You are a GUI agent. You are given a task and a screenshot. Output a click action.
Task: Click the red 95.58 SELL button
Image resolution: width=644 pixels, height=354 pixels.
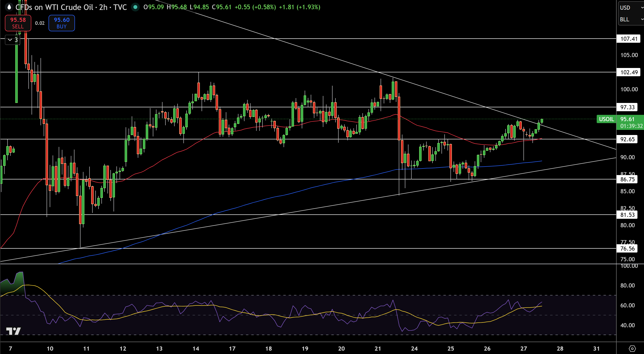click(18, 23)
